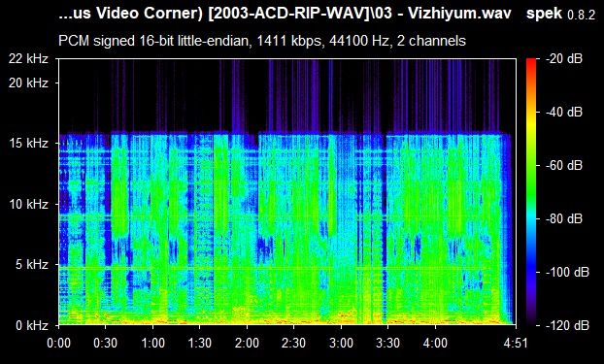The height and width of the screenshot is (364, 604).
Task: Click the PCM signed 16-bit codec info line
Action: tap(262, 41)
